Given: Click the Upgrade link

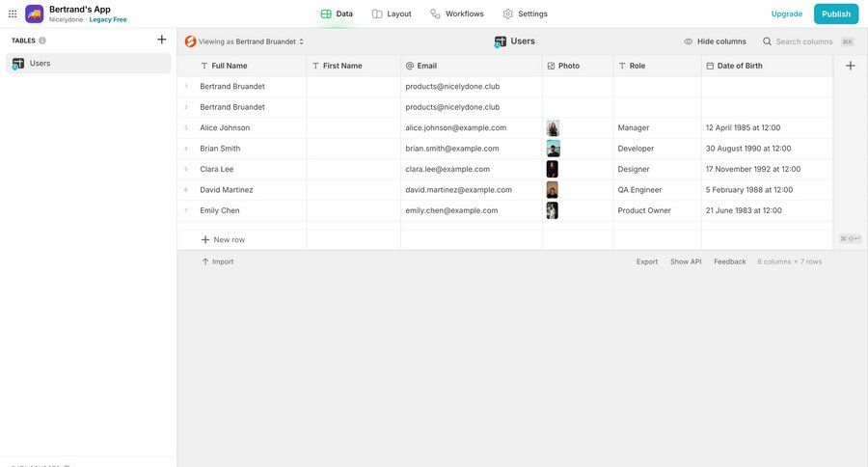Looking at the screenshot, I should (787, 14).
